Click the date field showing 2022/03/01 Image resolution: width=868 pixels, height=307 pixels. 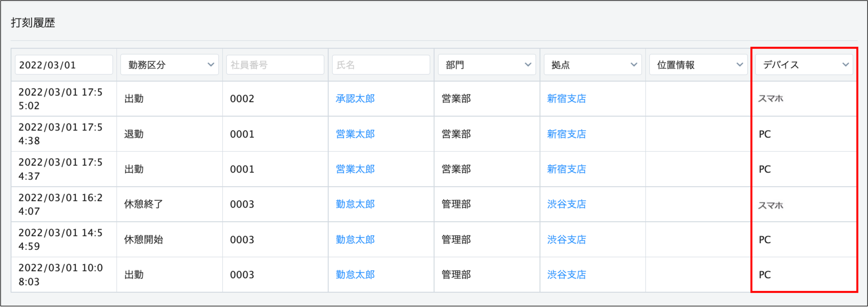(x=64, y=65)
